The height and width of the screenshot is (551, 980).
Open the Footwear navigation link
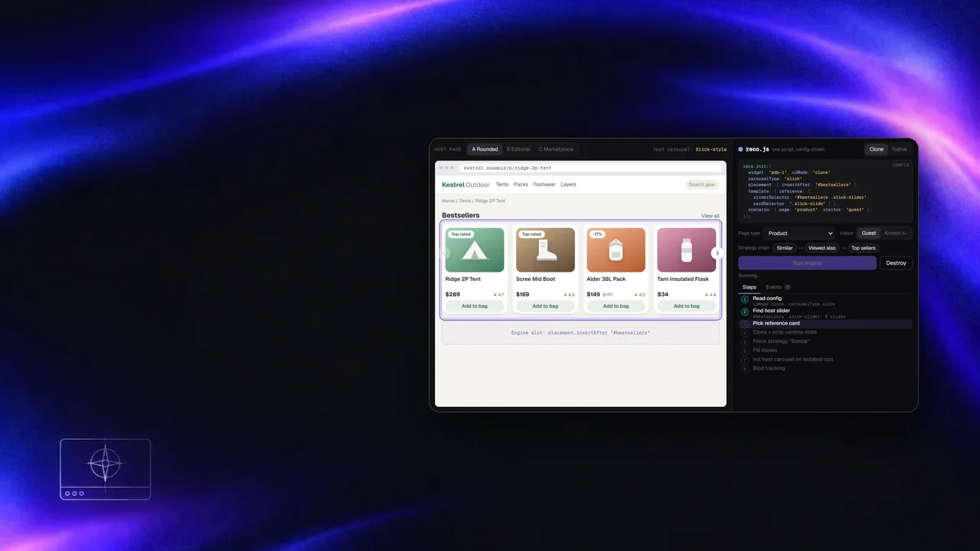point(544,184)
